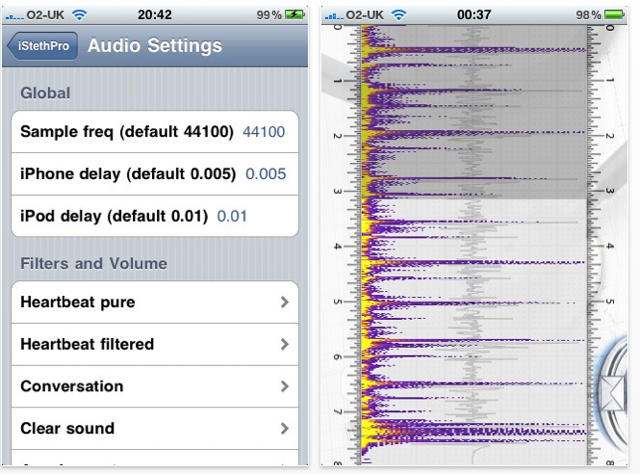640x474 pixels.
Task: Open the Clear sound settings row
Action: (155, 428)
